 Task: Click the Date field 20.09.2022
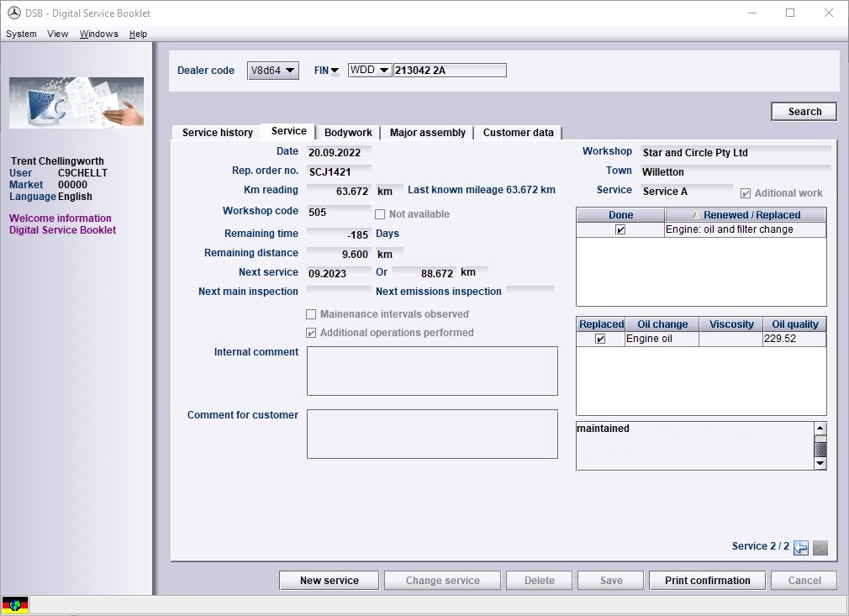pyautogui.click(x=339, y=153)
